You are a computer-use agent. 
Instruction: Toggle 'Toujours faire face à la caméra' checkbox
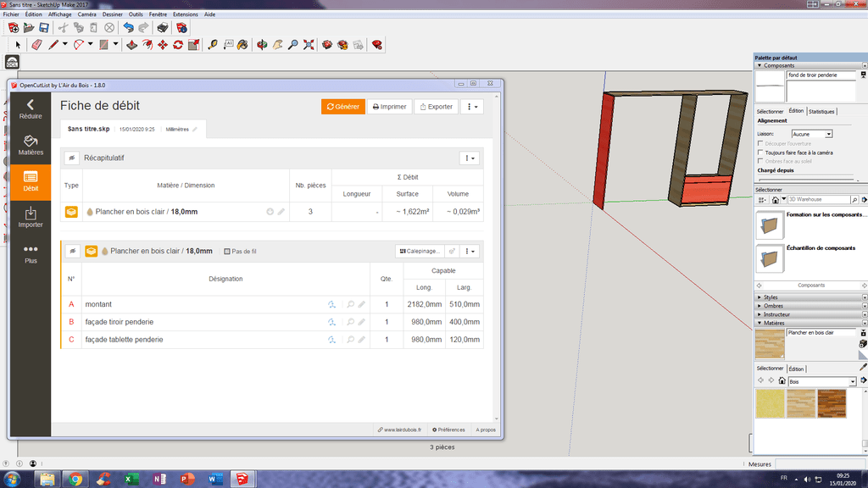click(760, 152)
